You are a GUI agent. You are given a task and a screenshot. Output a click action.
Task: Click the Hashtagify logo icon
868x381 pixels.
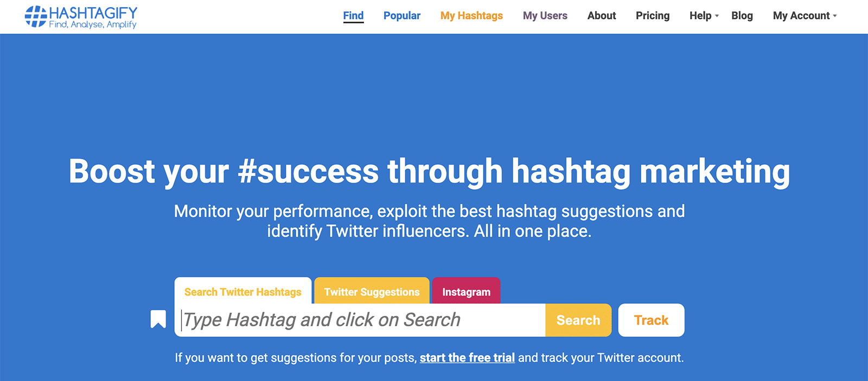36,16
